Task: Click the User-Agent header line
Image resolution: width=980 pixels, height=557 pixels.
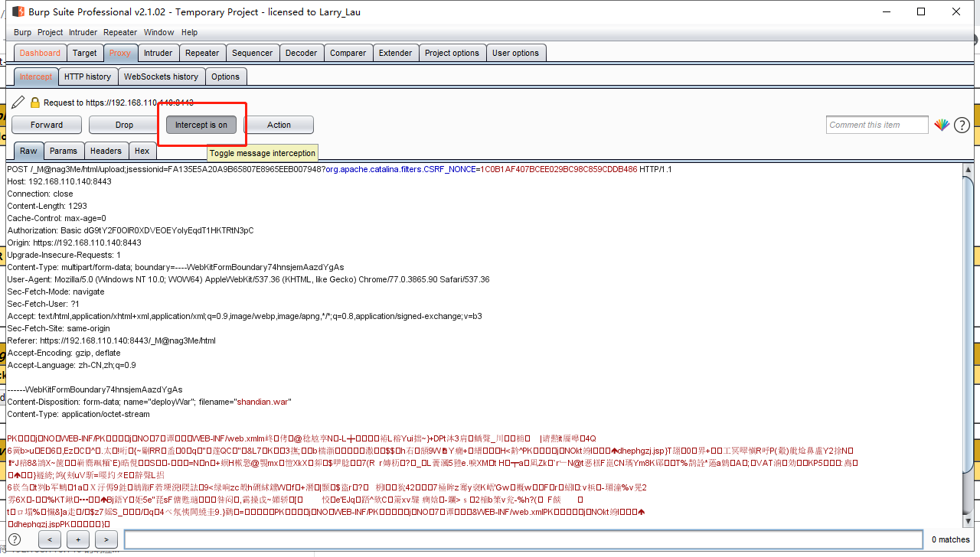Action: pos(248,279)
